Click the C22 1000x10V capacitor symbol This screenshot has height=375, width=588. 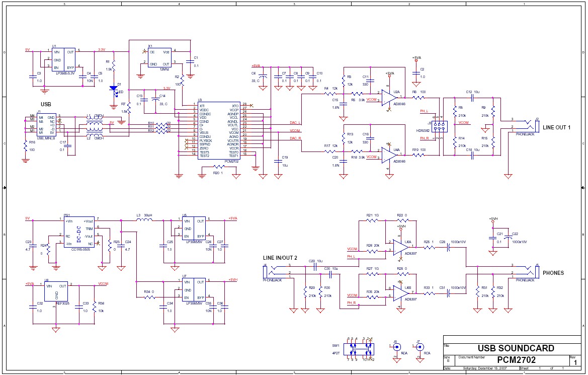509,238
